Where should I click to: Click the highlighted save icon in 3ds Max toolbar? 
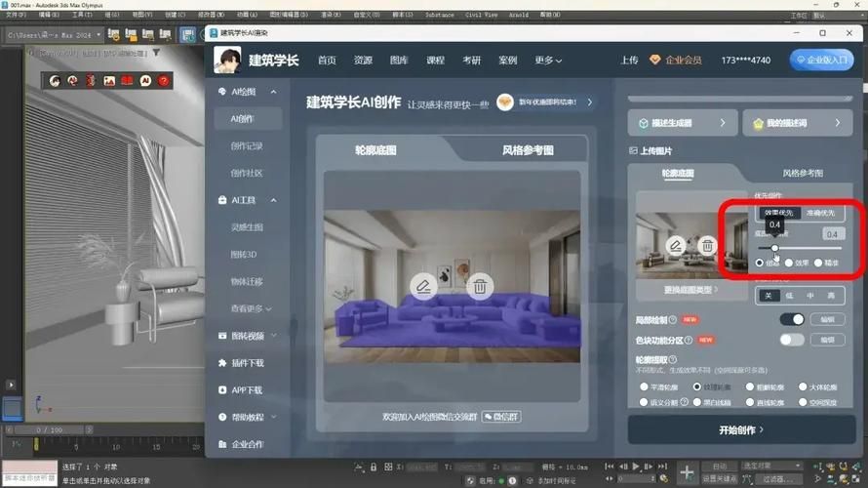[188, 35]
